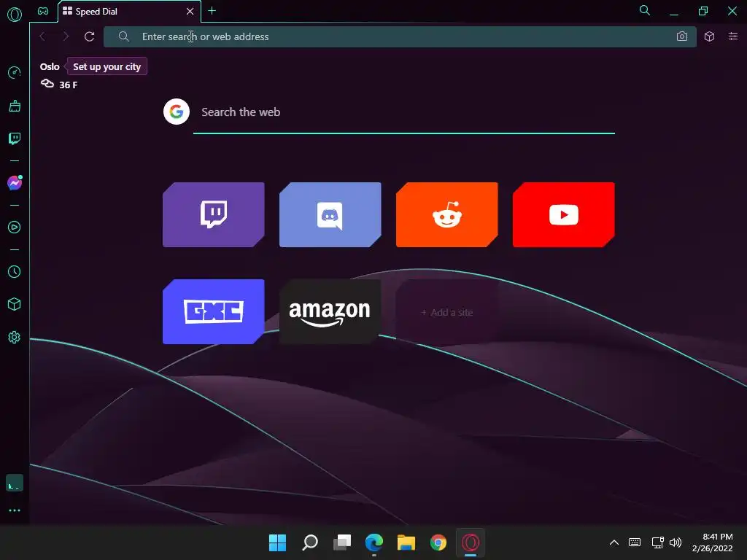Click the network limiter sidebar widget
Image resolution: width=747 pixels, height=560 pixels.
15,483
